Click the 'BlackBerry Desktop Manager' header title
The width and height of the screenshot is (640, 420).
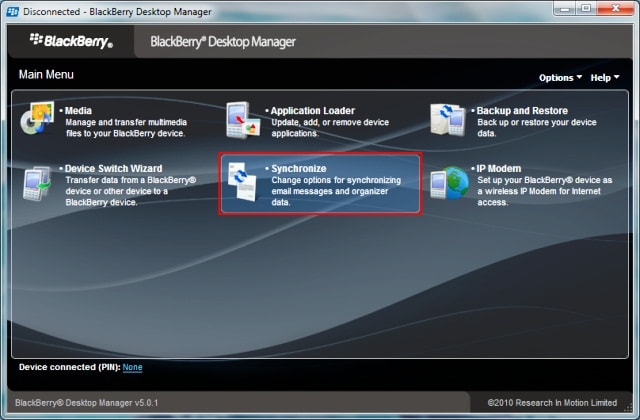(x=223, y=42)
